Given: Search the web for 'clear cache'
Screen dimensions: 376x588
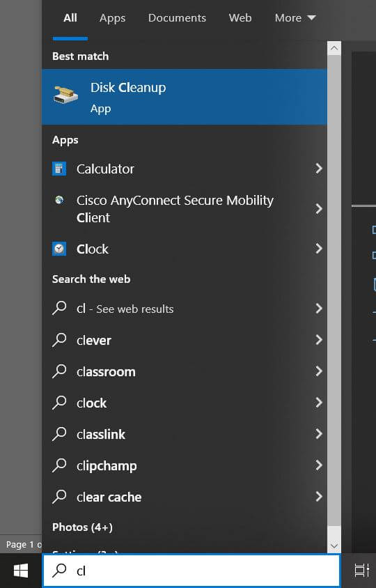Looking at the screenshot, I should pyautogui.click(x=184, y=497).
